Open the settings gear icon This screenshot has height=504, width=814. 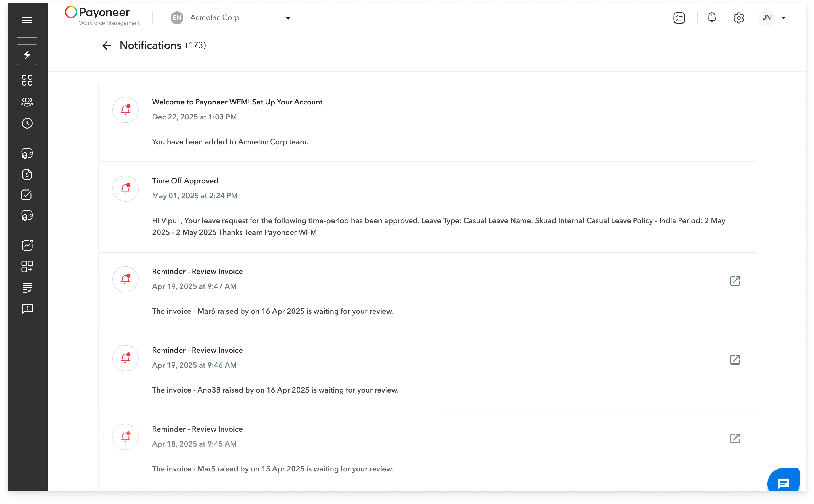(739, 17)
